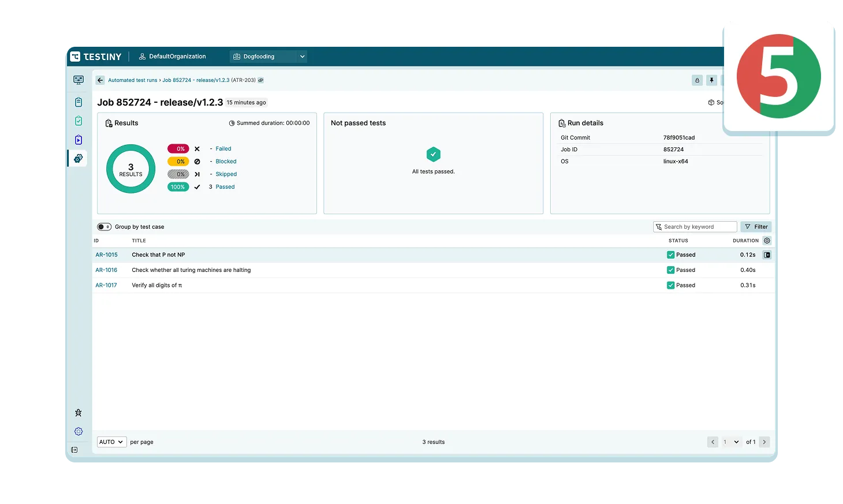Open automated runs gears item in sidebar

click(79, 158)
